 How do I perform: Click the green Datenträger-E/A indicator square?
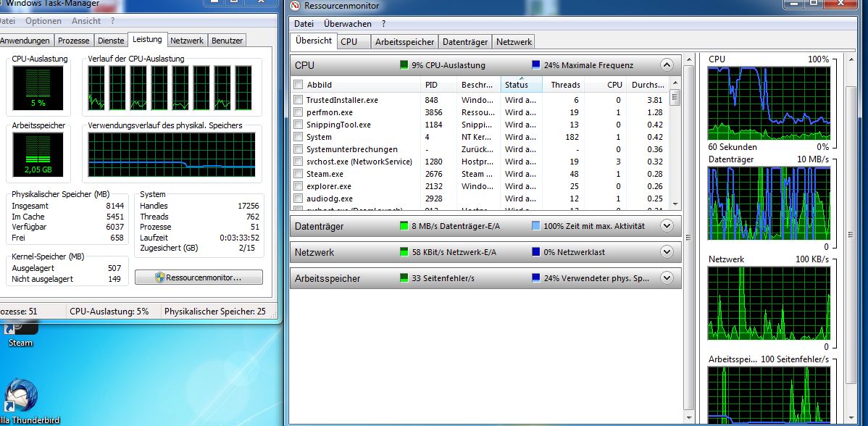(404, 226)
